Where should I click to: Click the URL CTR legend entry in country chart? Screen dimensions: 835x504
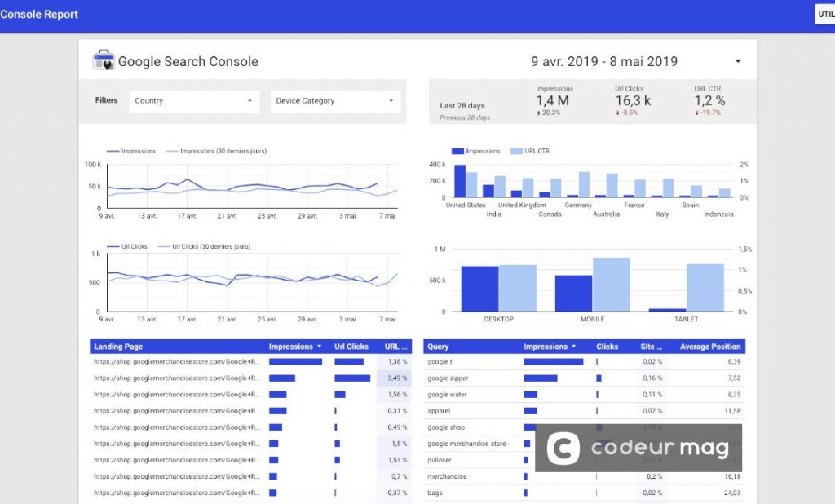point(530,152)
